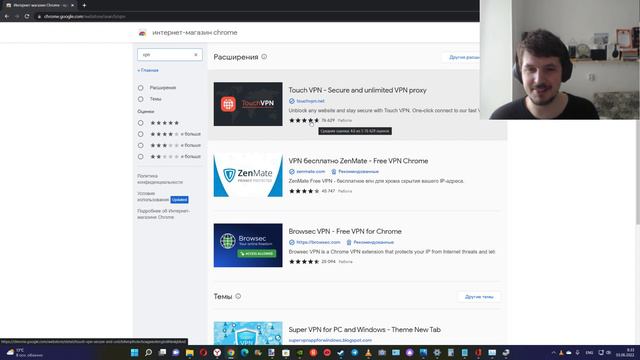Open the touchvpn.net publisher link
The height and width of the screenshot is (360, 640).
(310, 101)
